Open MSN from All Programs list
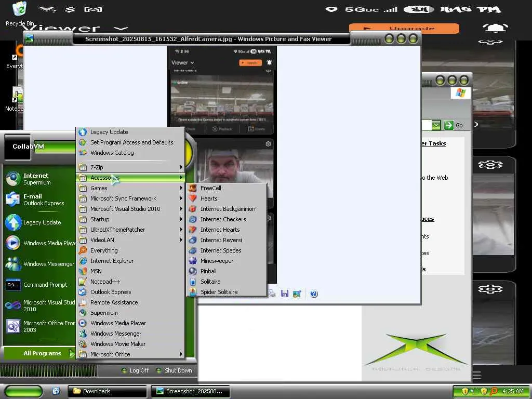Screen dimensions: 532x399 [131, 271]
